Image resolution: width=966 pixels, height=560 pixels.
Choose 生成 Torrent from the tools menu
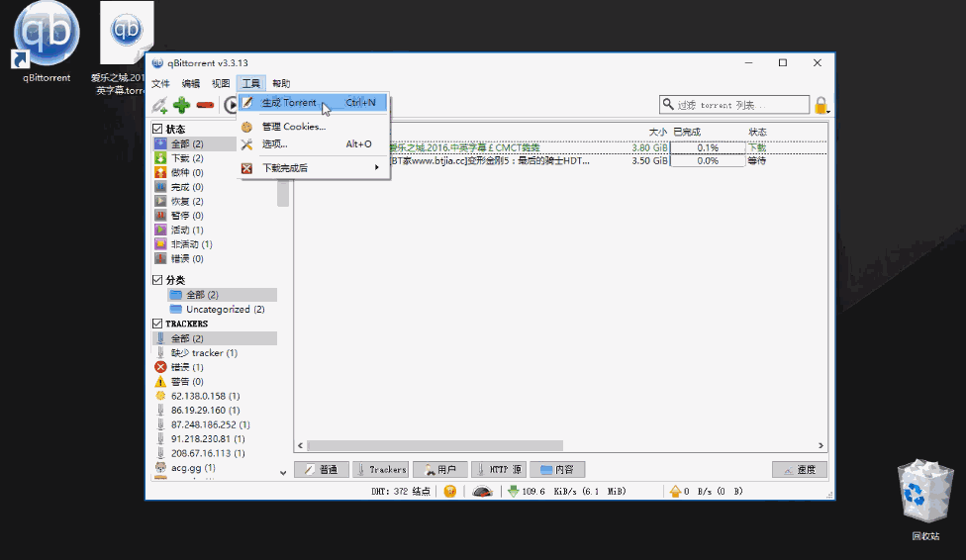pos(313,103)
